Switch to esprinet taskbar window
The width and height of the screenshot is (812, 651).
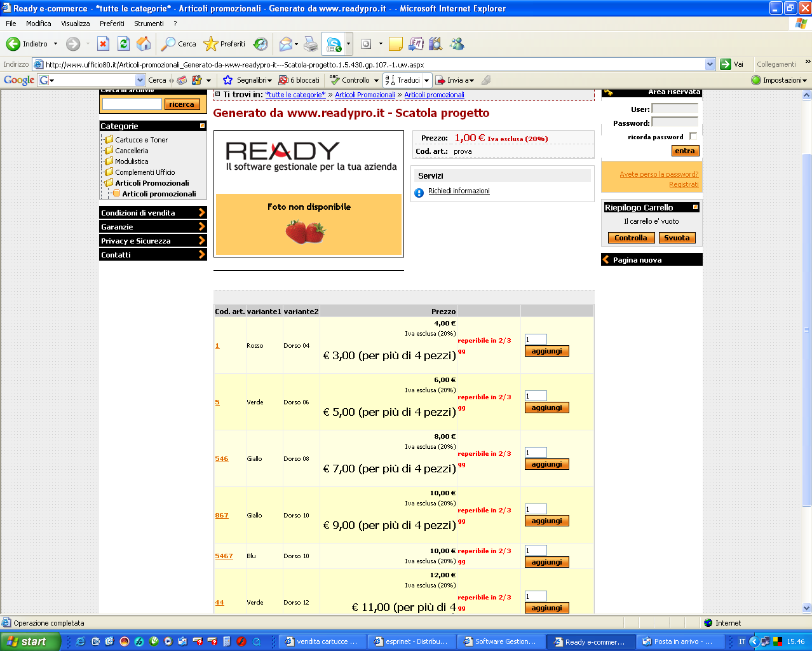[x=410, y=641]
